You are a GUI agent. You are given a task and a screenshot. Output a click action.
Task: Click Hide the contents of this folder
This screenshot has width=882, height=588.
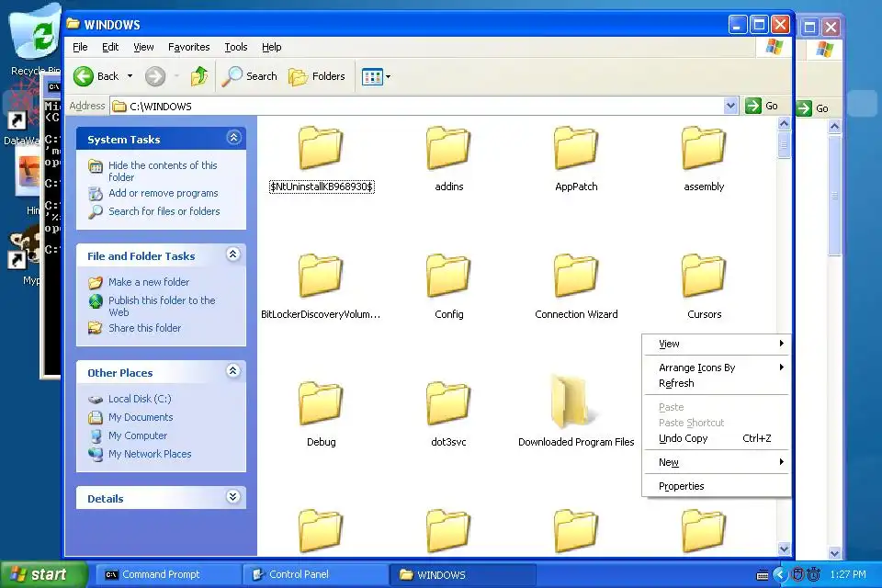(x=163, y=171)
